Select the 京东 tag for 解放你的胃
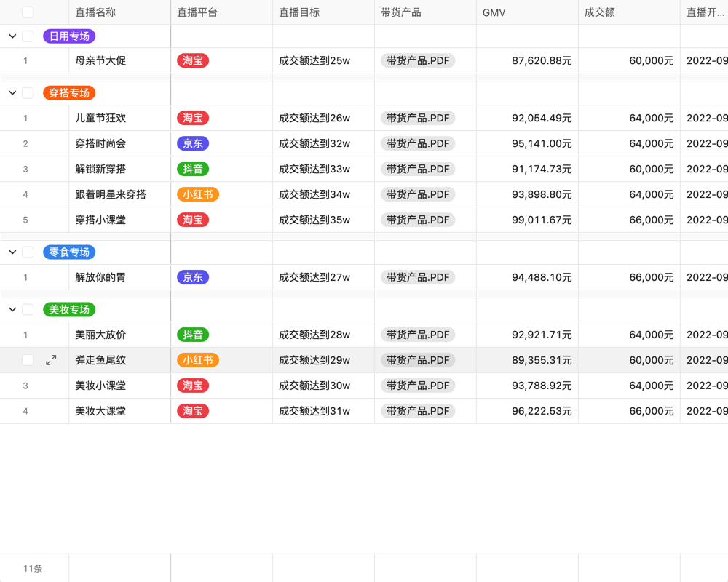The image size is (728, 582). click(x=192, y=277)
